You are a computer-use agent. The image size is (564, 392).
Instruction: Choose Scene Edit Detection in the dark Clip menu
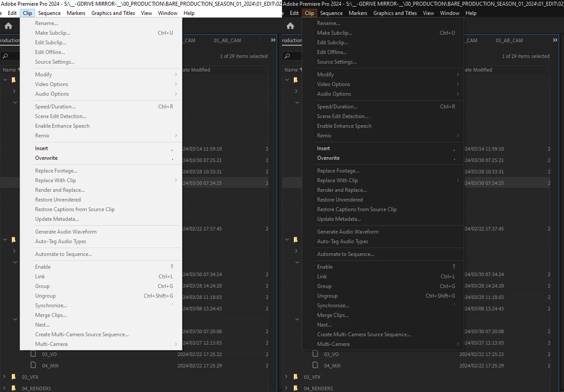coord(383,116)
